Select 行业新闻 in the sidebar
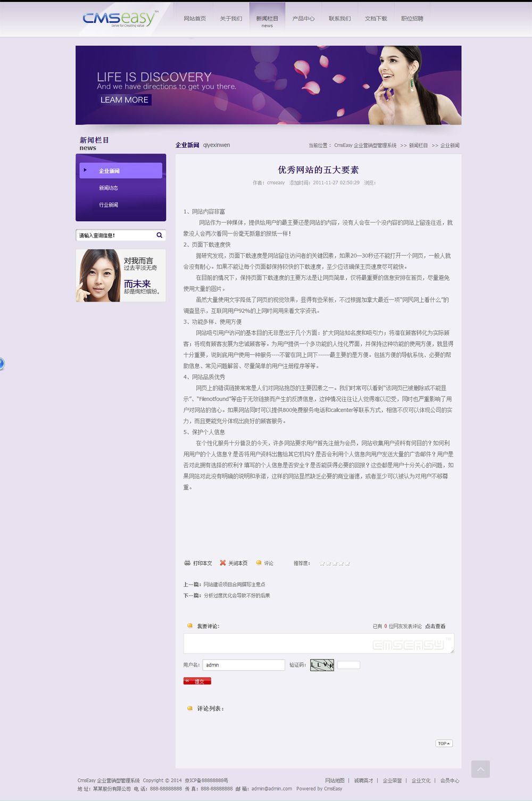 pos(109,205)
